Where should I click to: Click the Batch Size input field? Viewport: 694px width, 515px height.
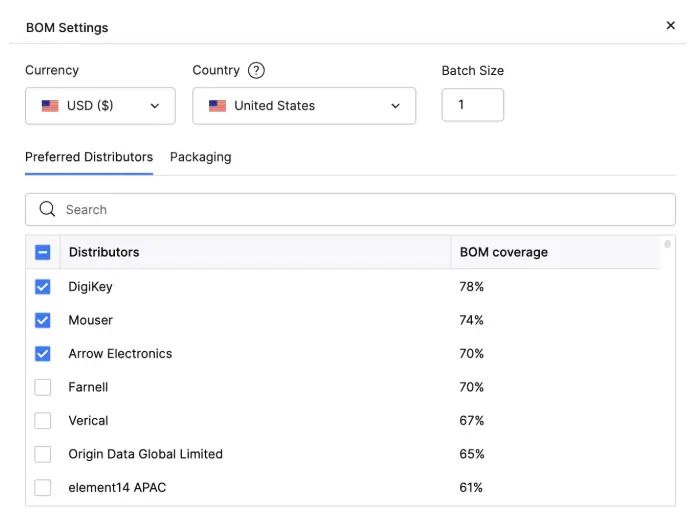click(473, 105)
